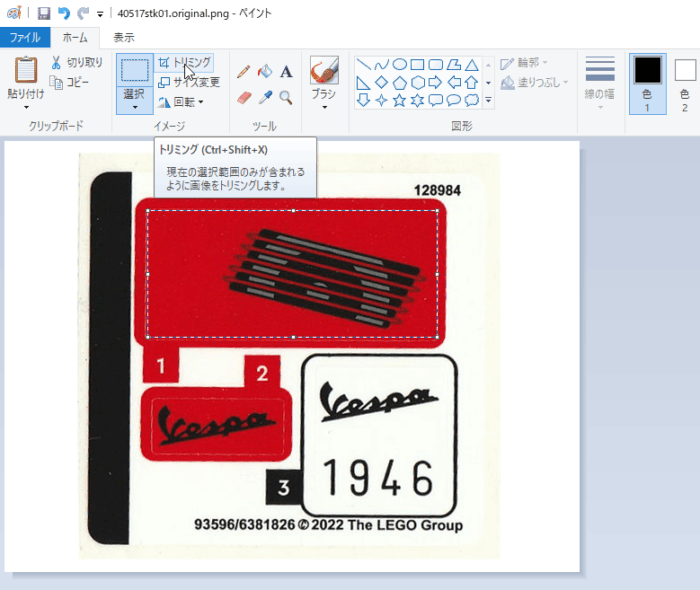
Task: Click トリミング crop button
Action: [x=184, y=62]
